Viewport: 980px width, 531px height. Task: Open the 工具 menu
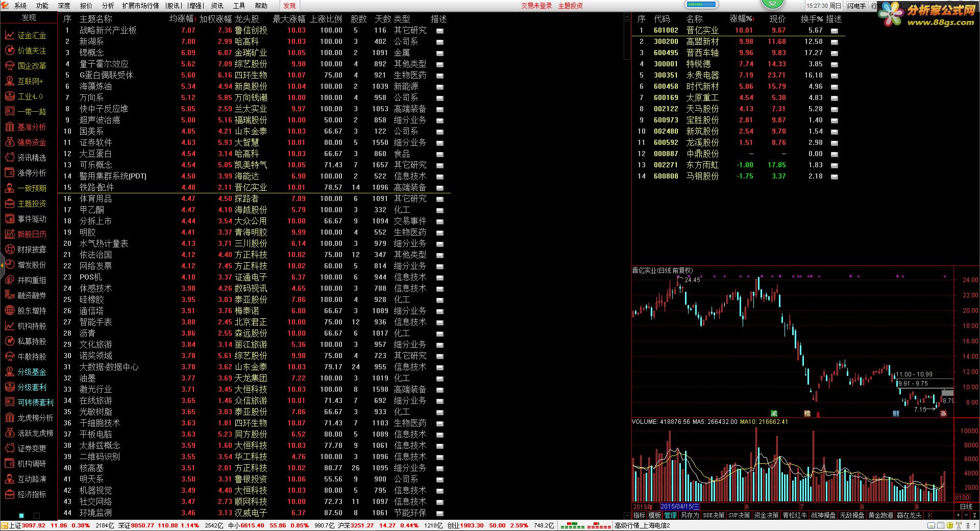pos(239,6)
